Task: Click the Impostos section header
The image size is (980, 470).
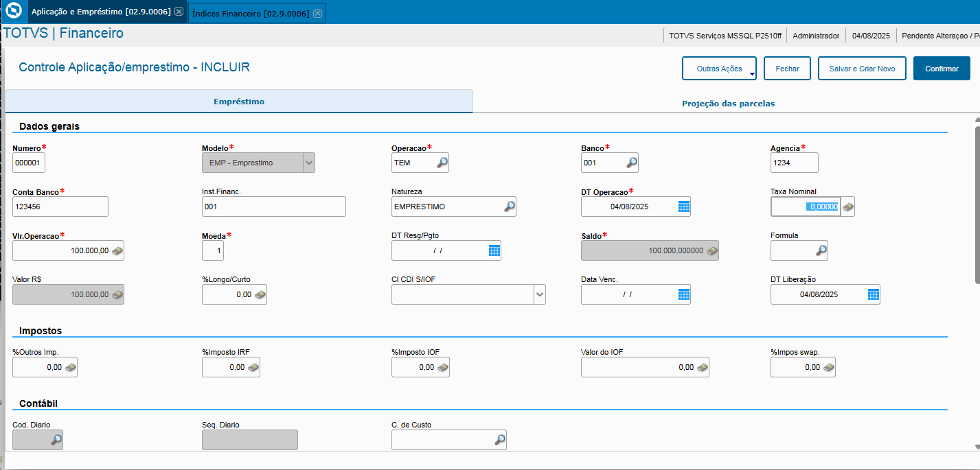Action: (41, 331)
